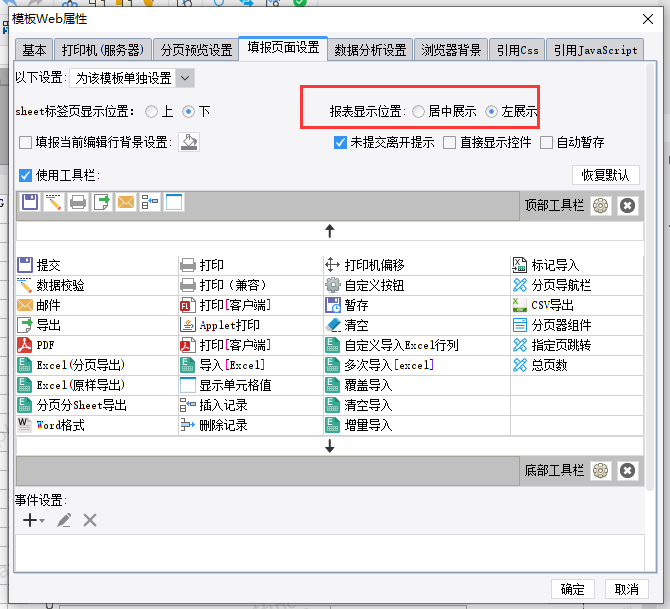Enable 直接显示控件 checkbox

tap(450, 142)
